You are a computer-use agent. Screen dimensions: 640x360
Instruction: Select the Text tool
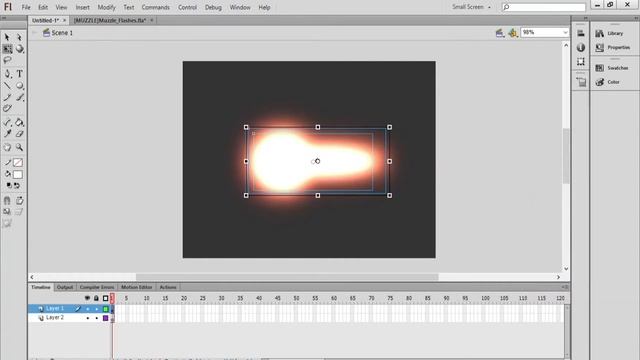coord(20,74)
